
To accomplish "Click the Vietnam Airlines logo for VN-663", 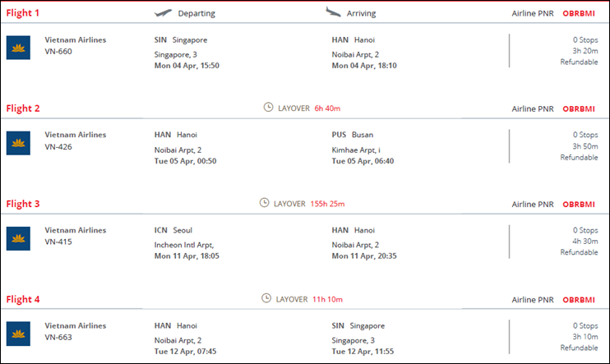I will click(18, 334).
